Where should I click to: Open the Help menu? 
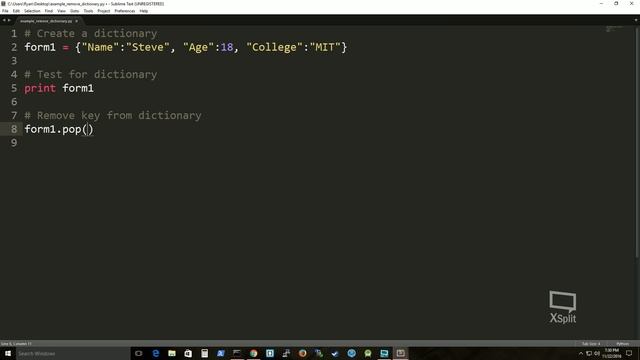pyautogui.click(x=144, y=11)
